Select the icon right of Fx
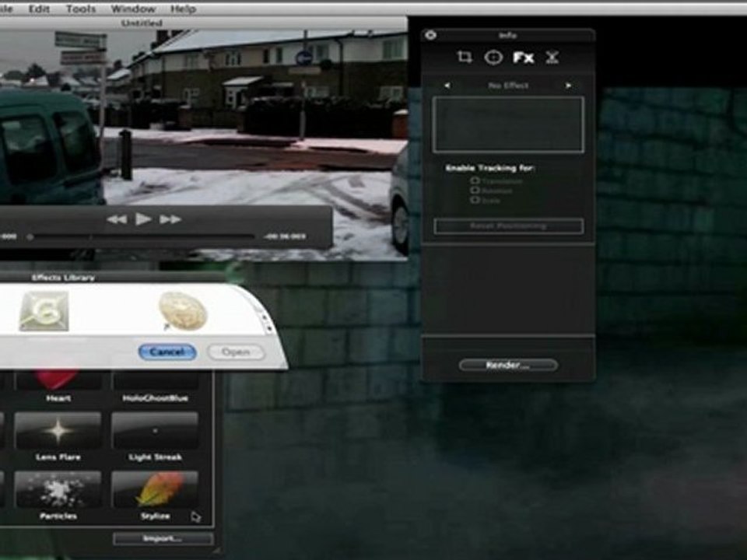747x560 pixels. click(552, 58)
